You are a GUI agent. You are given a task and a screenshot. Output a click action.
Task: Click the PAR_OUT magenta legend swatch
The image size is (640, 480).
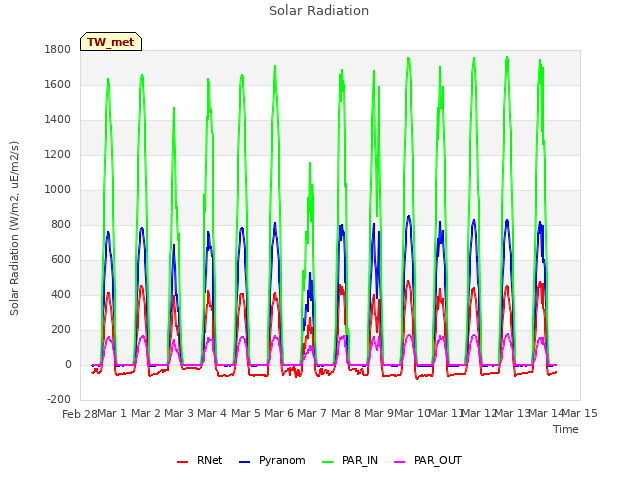point(400,462)
